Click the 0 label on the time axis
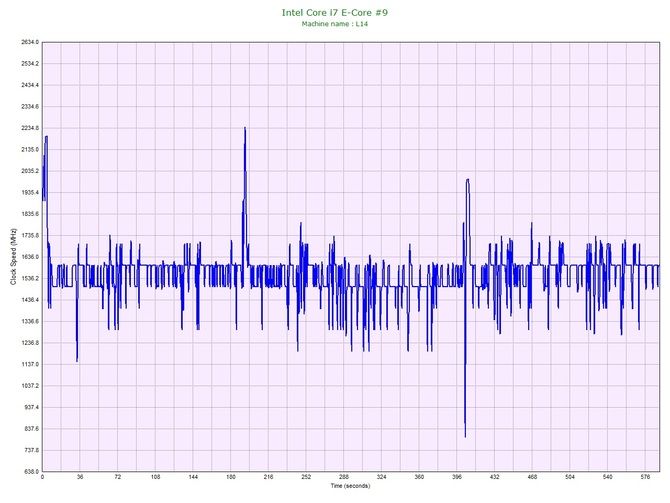Screen dimensions: 670x503 (42, 477)
